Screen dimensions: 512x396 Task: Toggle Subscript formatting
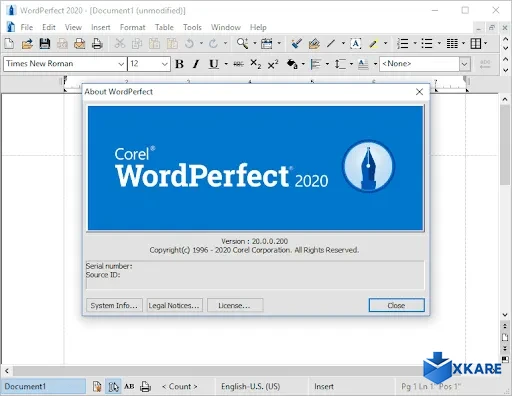[255, 64]
